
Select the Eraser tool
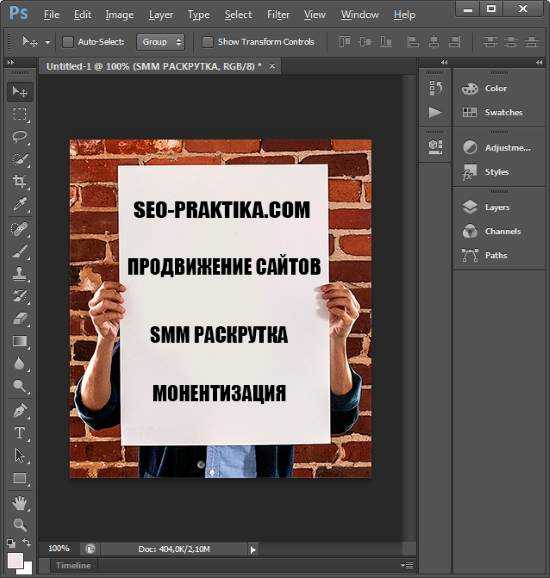20,318
